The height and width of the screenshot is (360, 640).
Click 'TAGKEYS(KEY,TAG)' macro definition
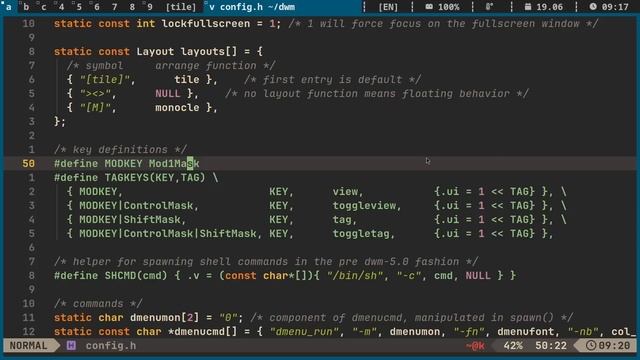(x=155, y=178)
